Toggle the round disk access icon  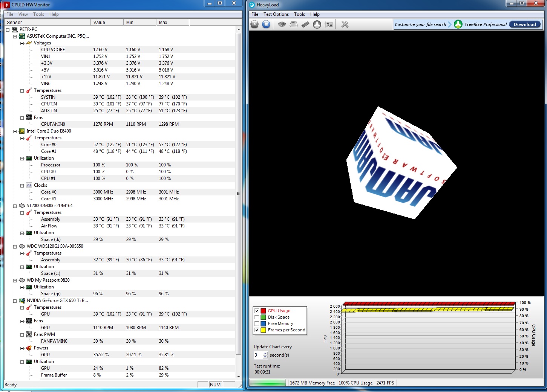tap(317, 24)
